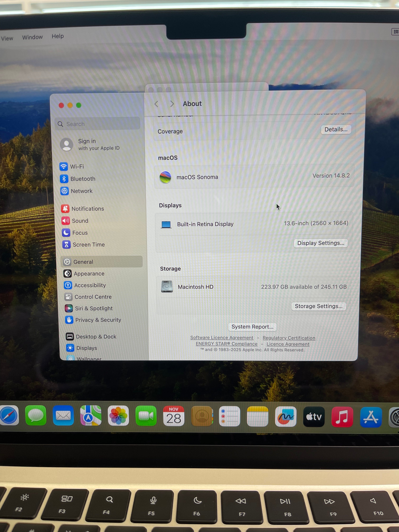Screen dimensions: 399x532
Task: Go back with the left chevron
Action: tap(156, 104)
